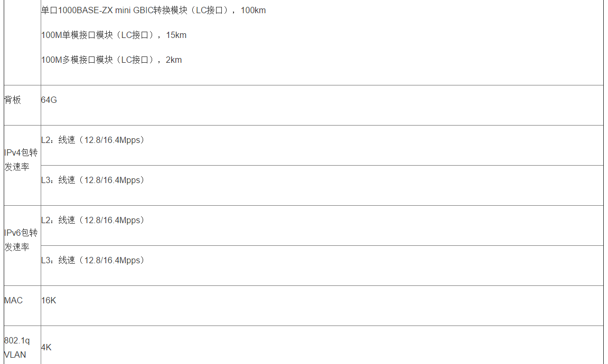Click the "100km" distance value
608x364 pixels.
pyautogui.click(x=253, y=11)
